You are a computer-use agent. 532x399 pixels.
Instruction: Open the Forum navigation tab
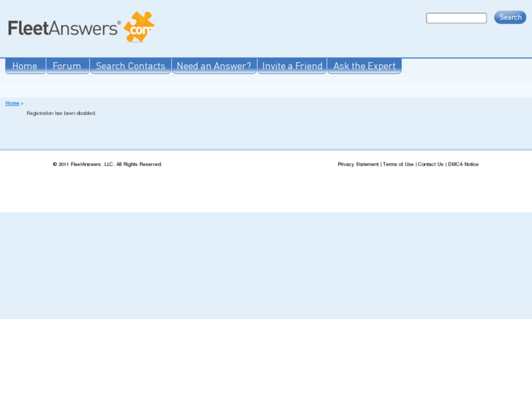point(67,66)
